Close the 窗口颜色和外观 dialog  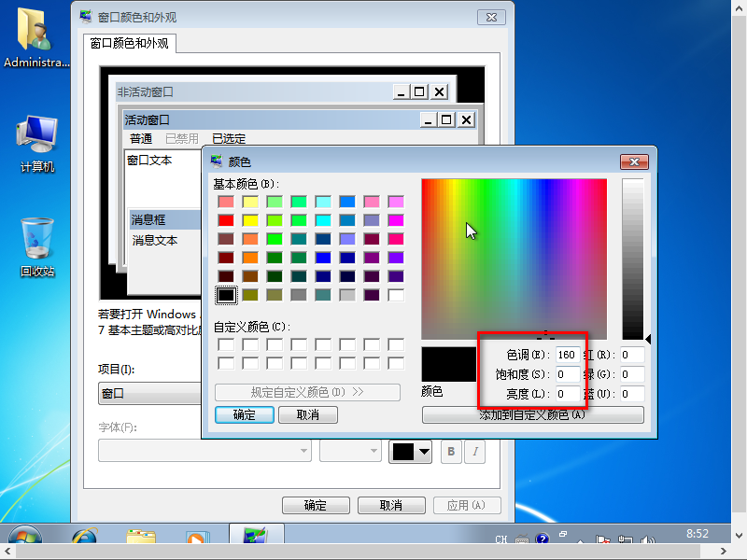(x=491, y=18)
